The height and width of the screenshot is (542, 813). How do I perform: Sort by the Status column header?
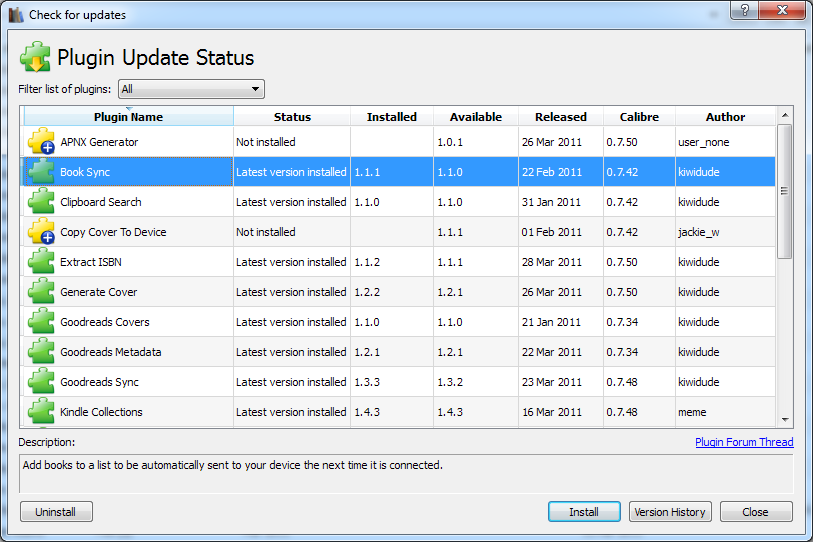pyautogui.click(x=292, y=117)
